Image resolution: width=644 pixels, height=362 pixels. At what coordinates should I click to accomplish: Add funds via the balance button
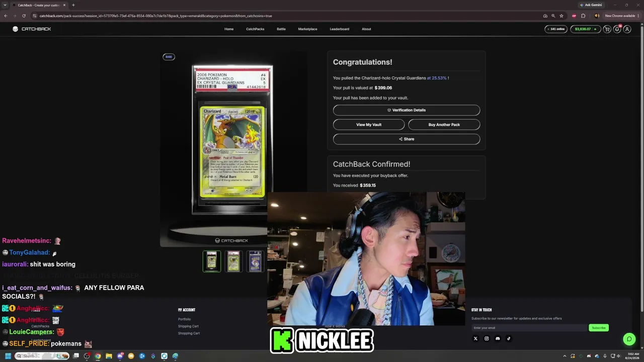[x=585, y=29]
